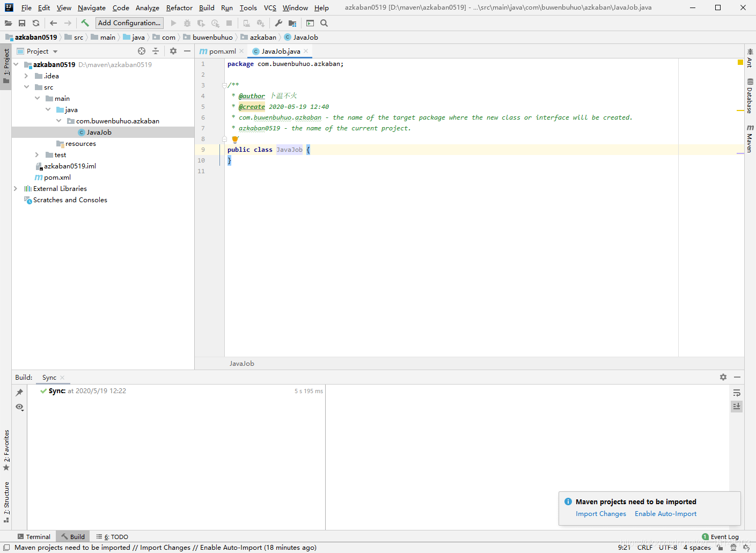The height and width of the screenshot is (553, 756).
Task: Toggle the Project tool window stripe button
Action: pyautogui.click(x=6, y=67)
